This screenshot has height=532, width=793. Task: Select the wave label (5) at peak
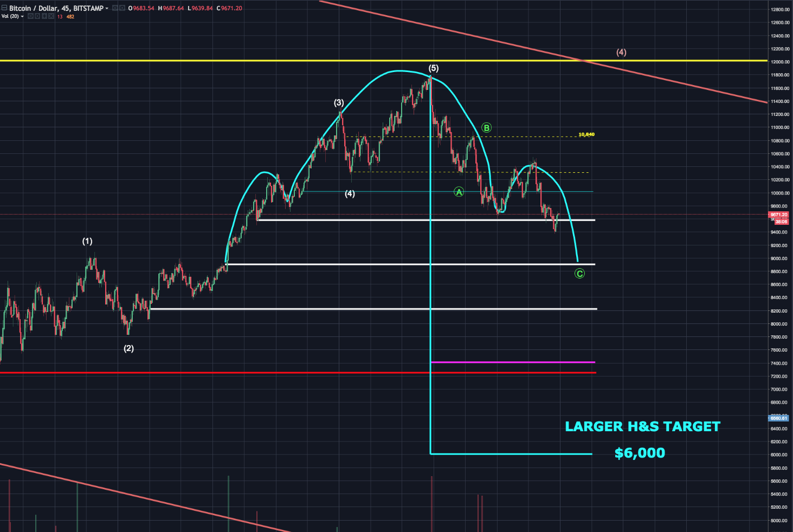(x=434, y=68)
